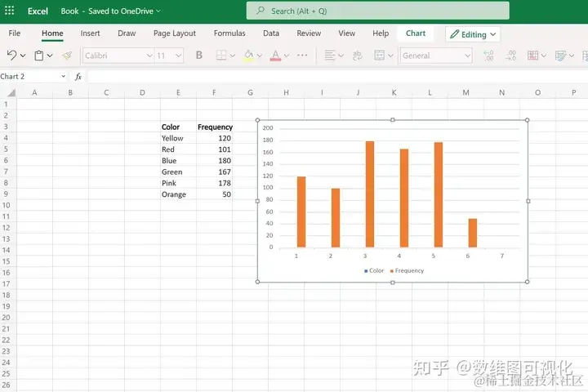Expand the Borders options arrow
The image size is (588, 392).
pos(233,56)
